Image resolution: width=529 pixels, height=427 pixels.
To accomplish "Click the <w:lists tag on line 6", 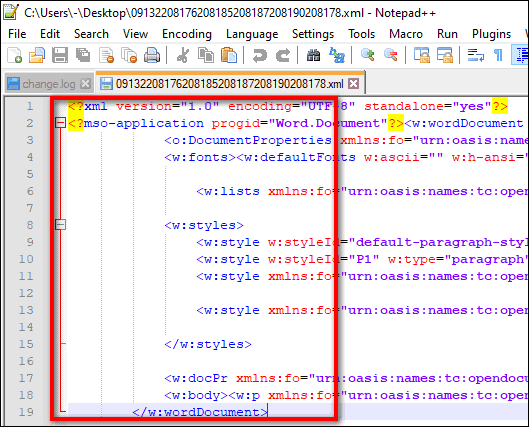I will coord(228,191).
